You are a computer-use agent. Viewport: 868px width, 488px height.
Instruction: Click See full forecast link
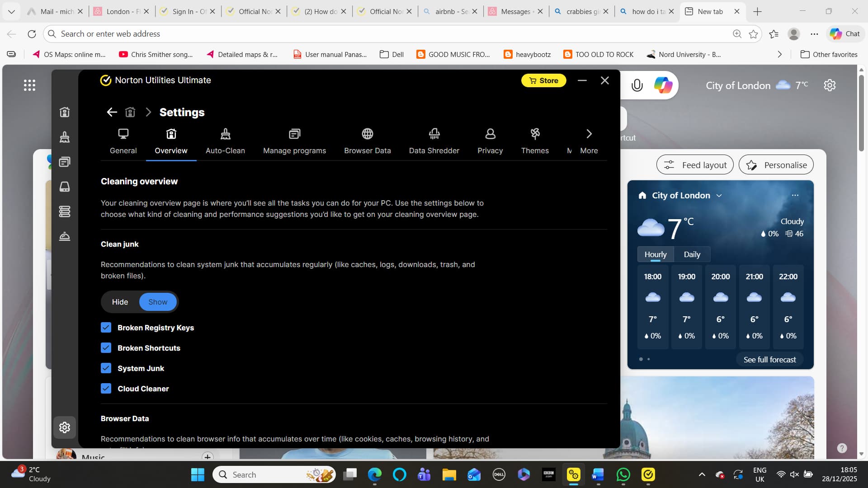coord(769,360)
